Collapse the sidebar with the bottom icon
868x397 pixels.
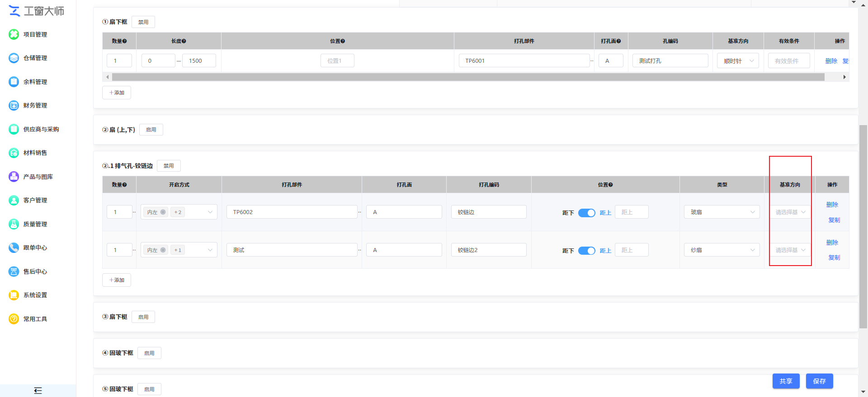click(x=38, y=390)
